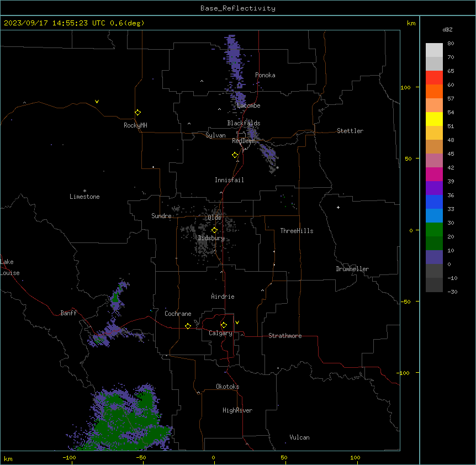The width and height of the screenshot is (476, 465).
Task: Pick the slate purple legend swatch below 10
Action: (x=434, y=257)
